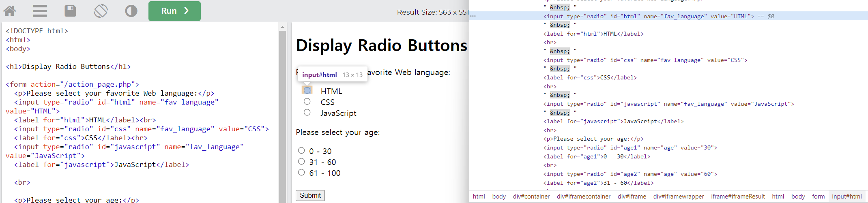
Task: Click the <!DOCTYPE html> line in the editor
Action: 37,31
